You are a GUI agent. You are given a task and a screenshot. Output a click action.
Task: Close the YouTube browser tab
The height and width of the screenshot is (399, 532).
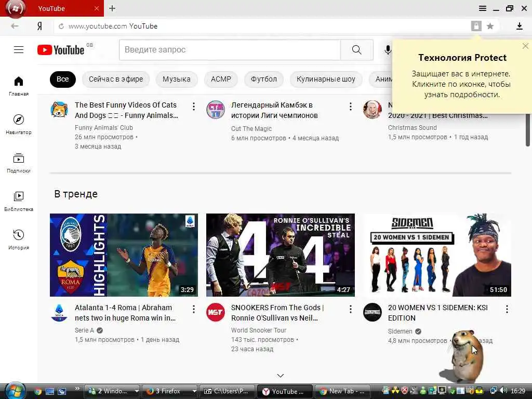coord(97,8)
